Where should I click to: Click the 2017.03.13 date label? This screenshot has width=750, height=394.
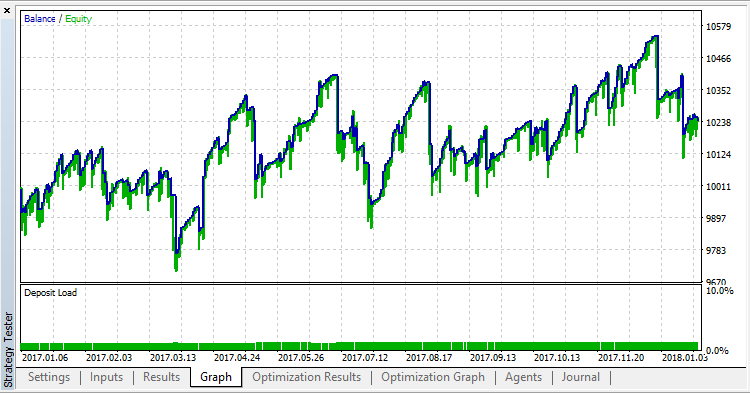(173, 358)
